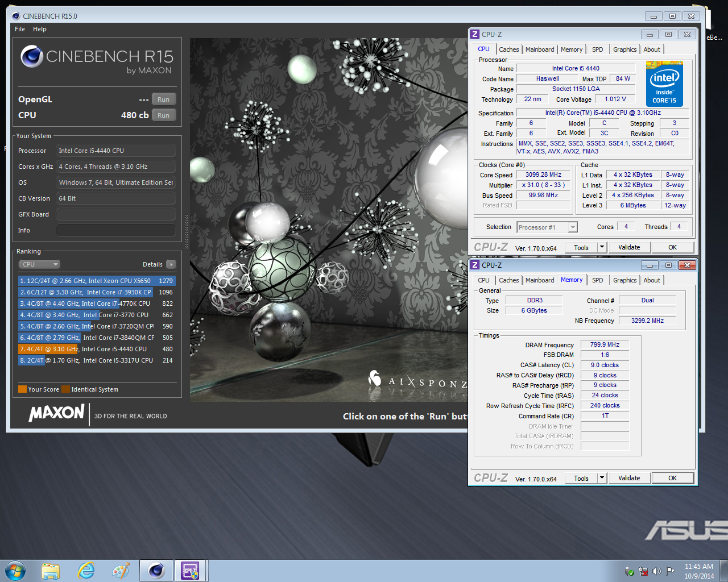
Task: Click OK in lower CPU-Z window
Action: click(x=673, y=478)
